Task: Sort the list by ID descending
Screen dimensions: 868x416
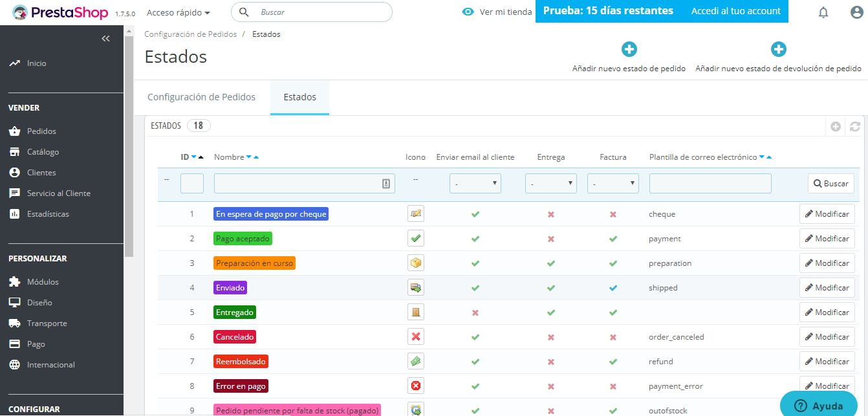Action: pyautogui.click(x=195, y=156)
